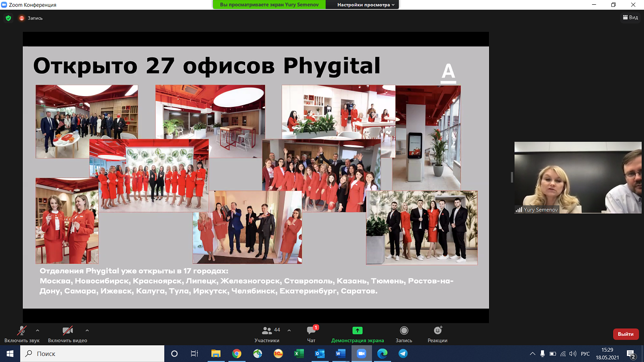Image resolution: width=644 pixels, height=362 pixels.
Task: Open Google Chrome from the taskbar
Action: 237,353
